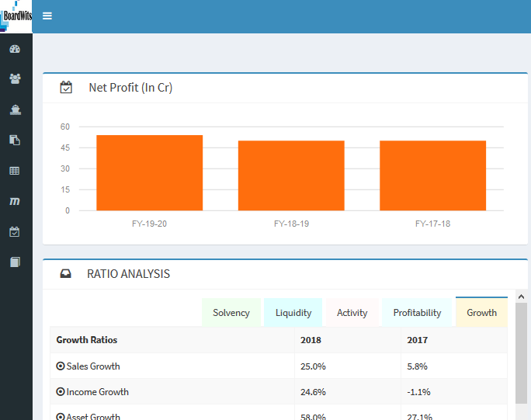Click the BoardWits logo
Viewport: 531px width, 420px height.
click(16, 16)
